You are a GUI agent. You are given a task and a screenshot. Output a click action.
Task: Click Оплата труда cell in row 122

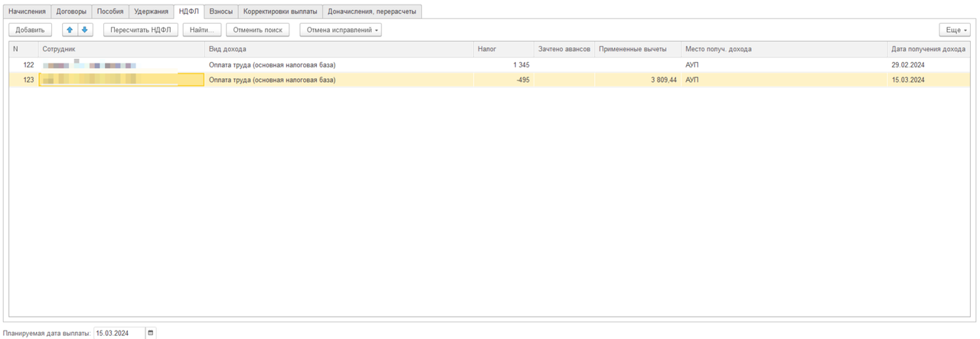point(339,65)
